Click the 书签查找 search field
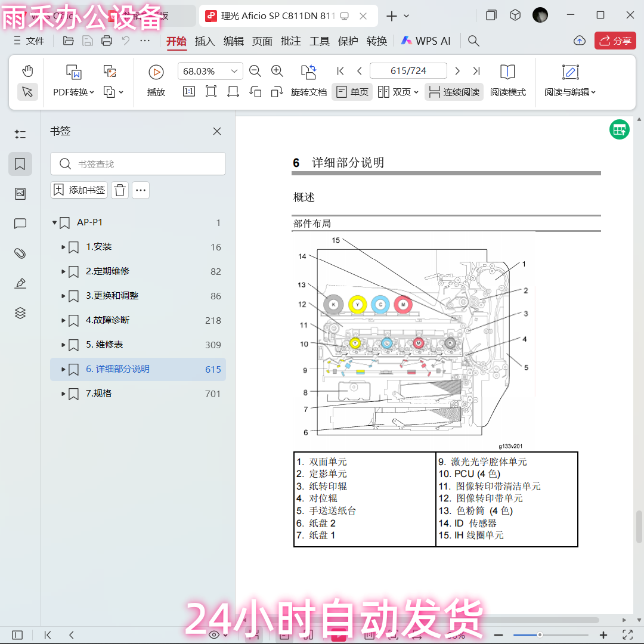The width and height of the screenshot is (644, 644). coord(138,164)
